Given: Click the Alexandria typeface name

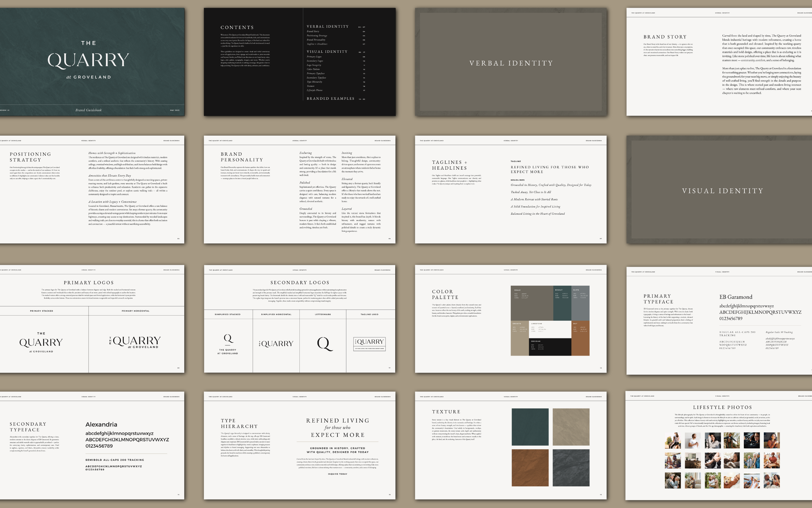Looking at the screenshot, I should click(101, 425).
